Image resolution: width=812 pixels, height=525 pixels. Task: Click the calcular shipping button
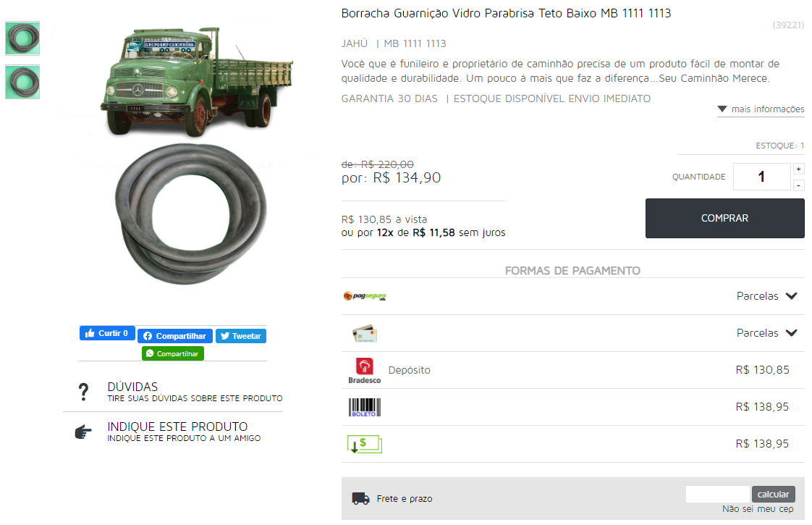pyautogui.click(x=773, y=494)
